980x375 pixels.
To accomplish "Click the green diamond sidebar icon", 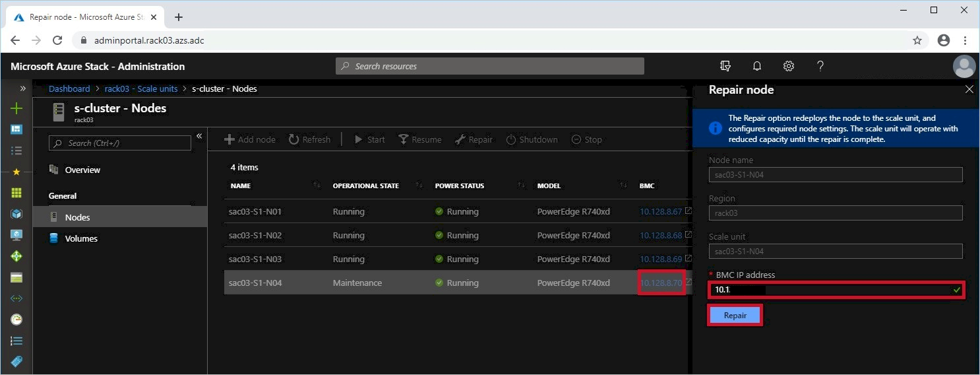I will coord(16,256).
